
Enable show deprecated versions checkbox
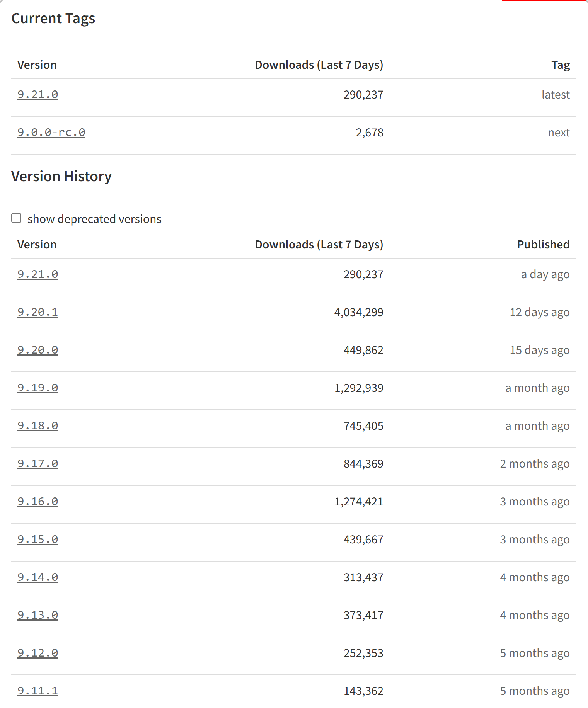pos(16,218)
